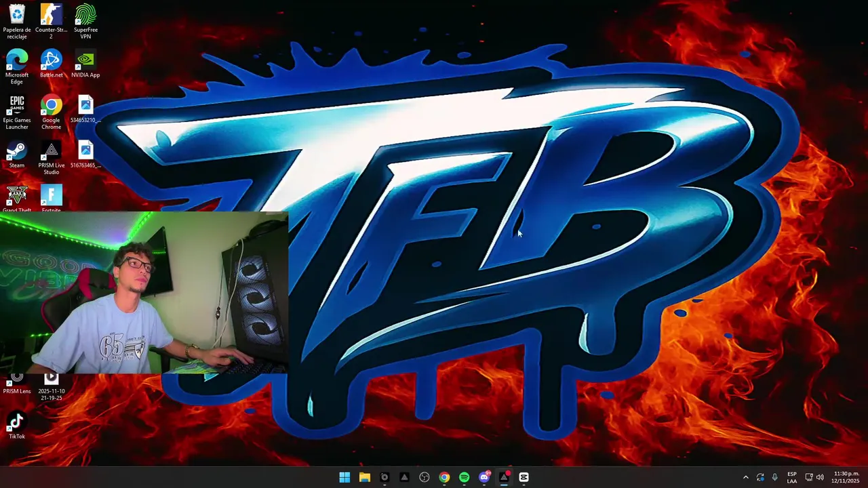Screen dimensions: 868x488
Task: Open File Explorer from the taskbar
Action: pos(364,477)
